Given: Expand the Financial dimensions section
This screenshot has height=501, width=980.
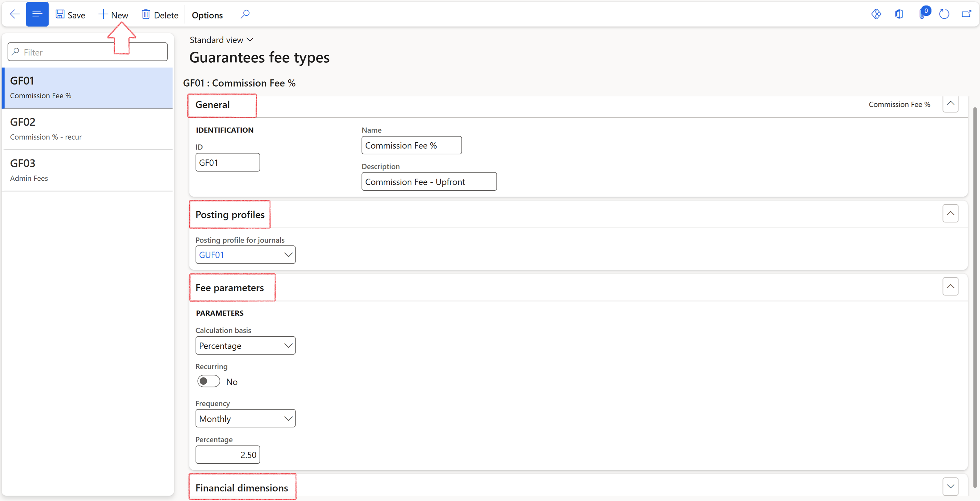Looking at the screenshot, I should point(950,486).
